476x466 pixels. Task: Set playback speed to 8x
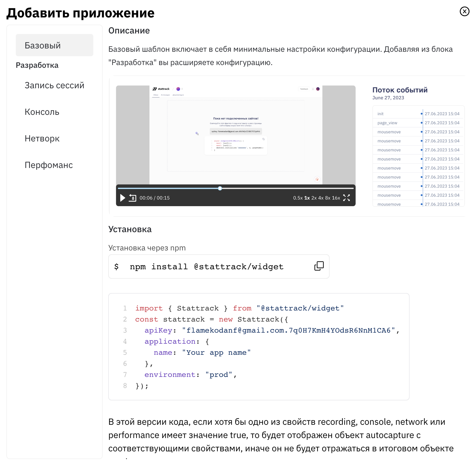(328, 198)
